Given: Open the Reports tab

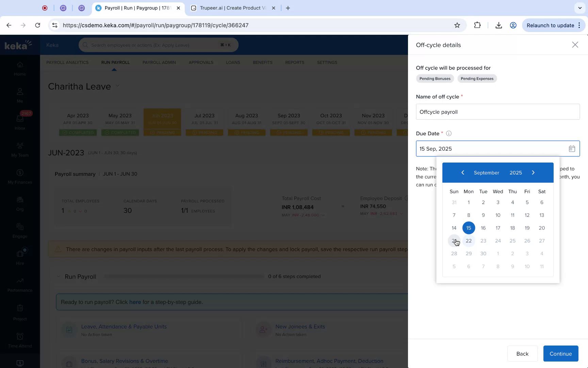Looking at the screenshot, I should 295,62.
